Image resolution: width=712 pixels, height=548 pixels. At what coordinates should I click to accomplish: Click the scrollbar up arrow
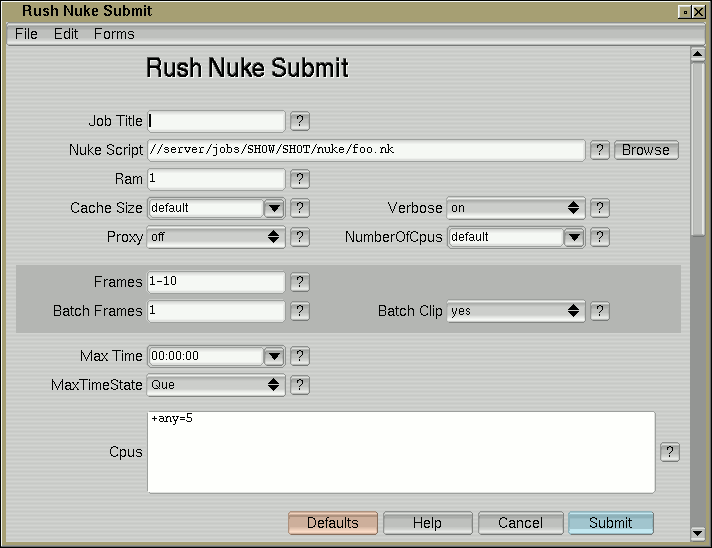tap(697, 54)
